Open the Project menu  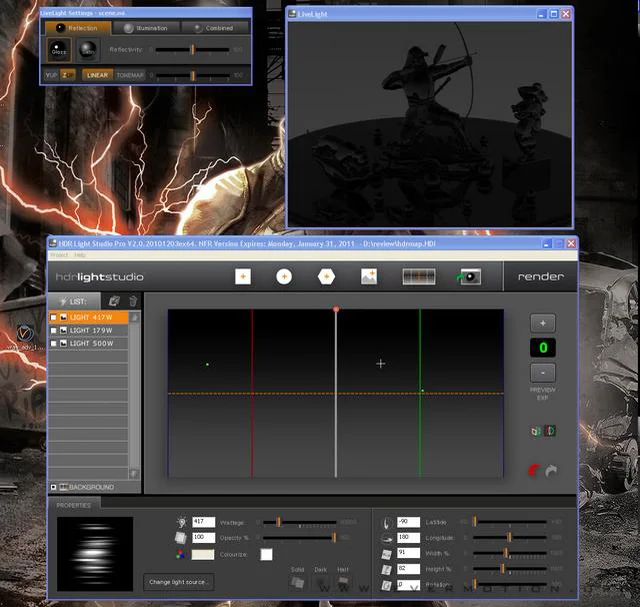(59, 255)
